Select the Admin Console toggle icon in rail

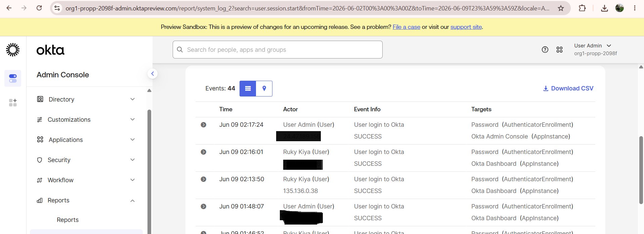click(x=13, y=78)
